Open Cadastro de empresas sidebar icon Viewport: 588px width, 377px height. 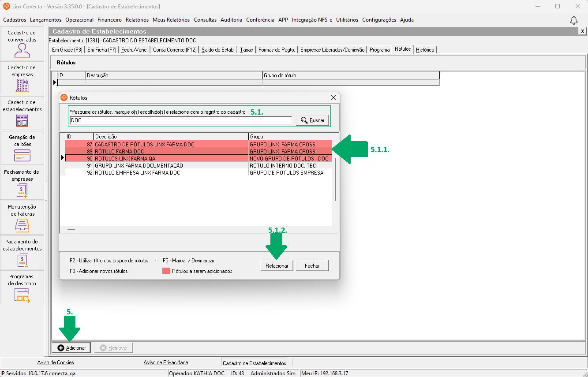[22, 78]
